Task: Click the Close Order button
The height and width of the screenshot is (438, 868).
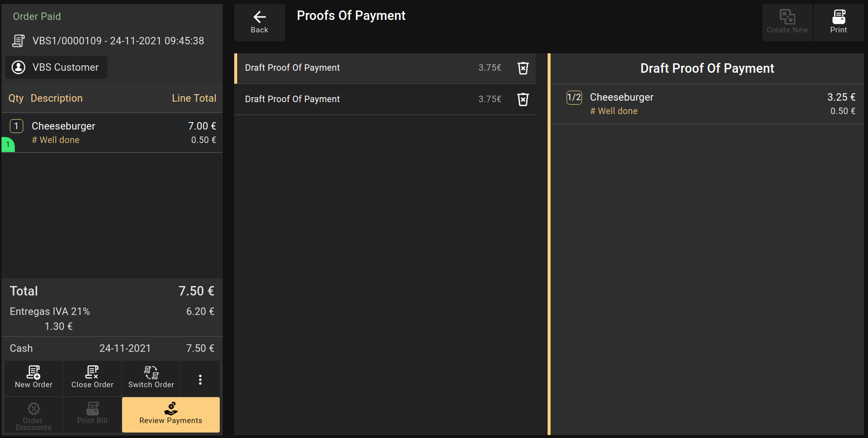Action: tap(92, 378)
